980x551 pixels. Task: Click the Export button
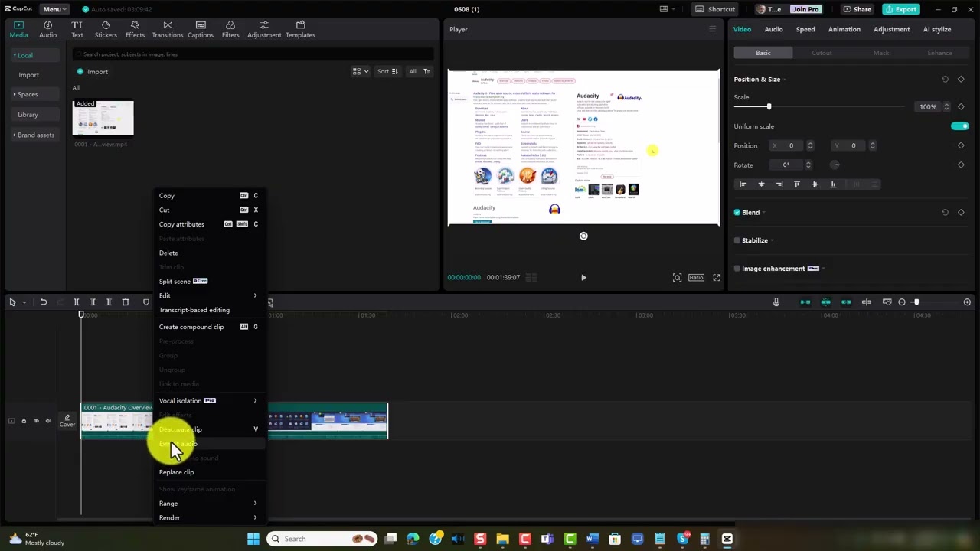coord(900,9)
